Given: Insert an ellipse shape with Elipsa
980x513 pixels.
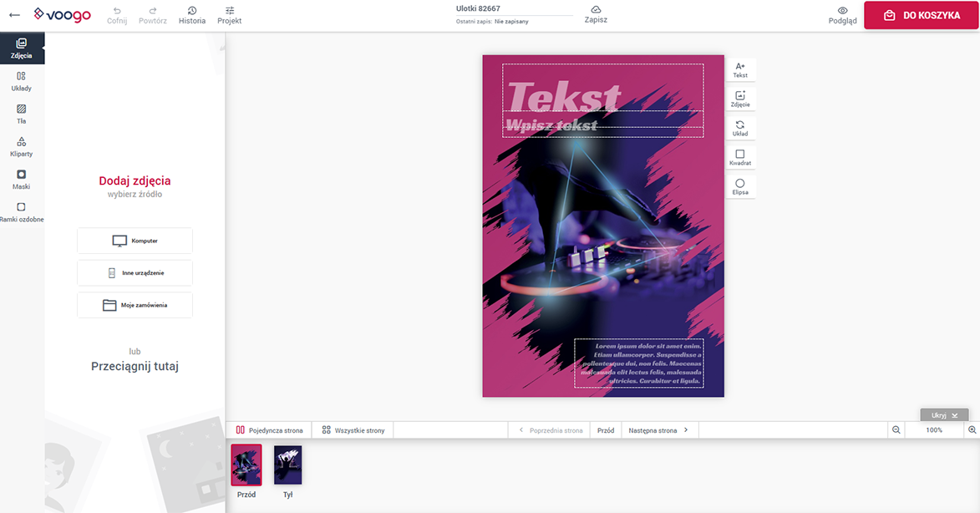Looking at the screenshot, I should click(x=740, y=187).
